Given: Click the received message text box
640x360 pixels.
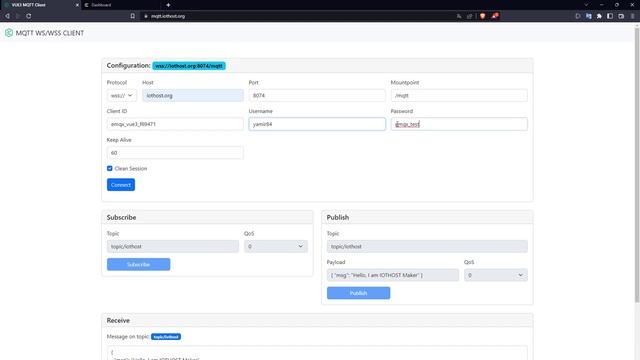Looking at the screenshot, I should tap(317, 353).
